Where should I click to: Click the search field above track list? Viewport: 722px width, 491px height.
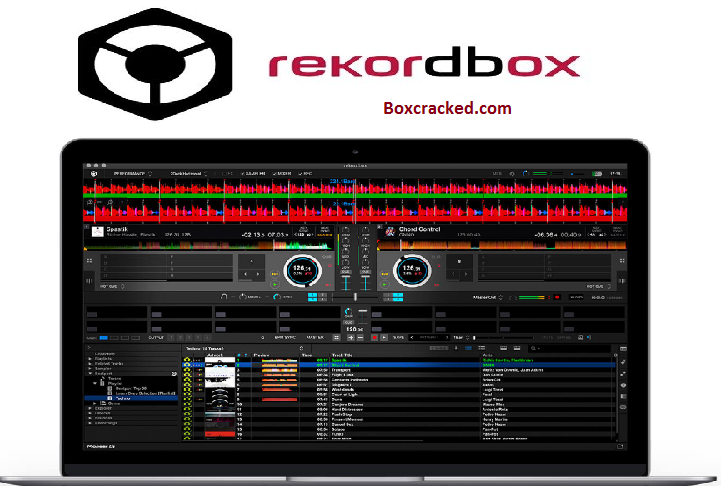point(571,349)
